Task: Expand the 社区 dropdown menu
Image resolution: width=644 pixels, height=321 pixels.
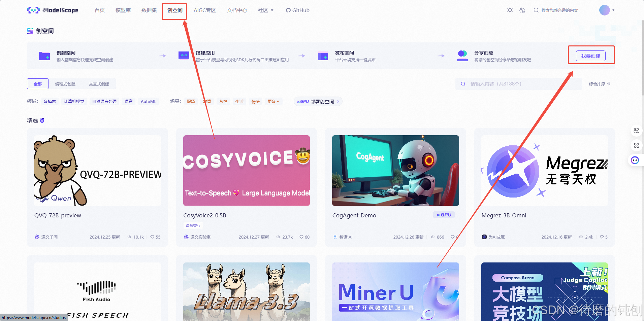Action: [x=266, y=10]
